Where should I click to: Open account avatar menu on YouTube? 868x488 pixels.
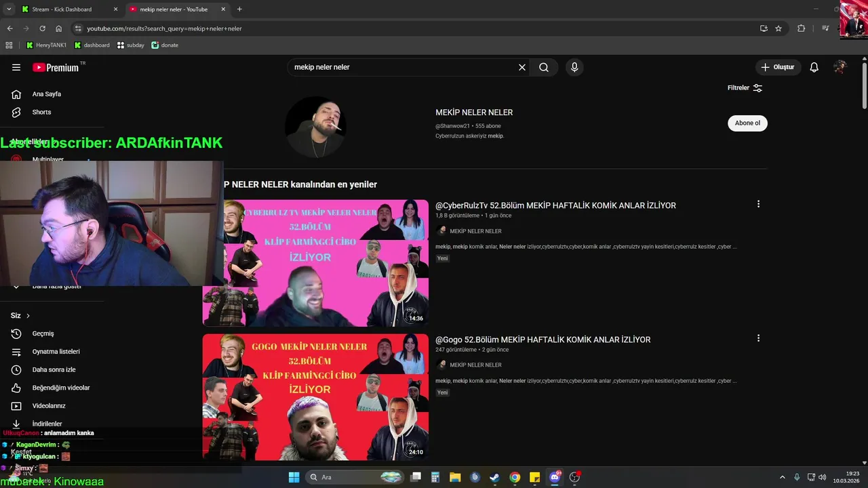click(x=840, y=67)
